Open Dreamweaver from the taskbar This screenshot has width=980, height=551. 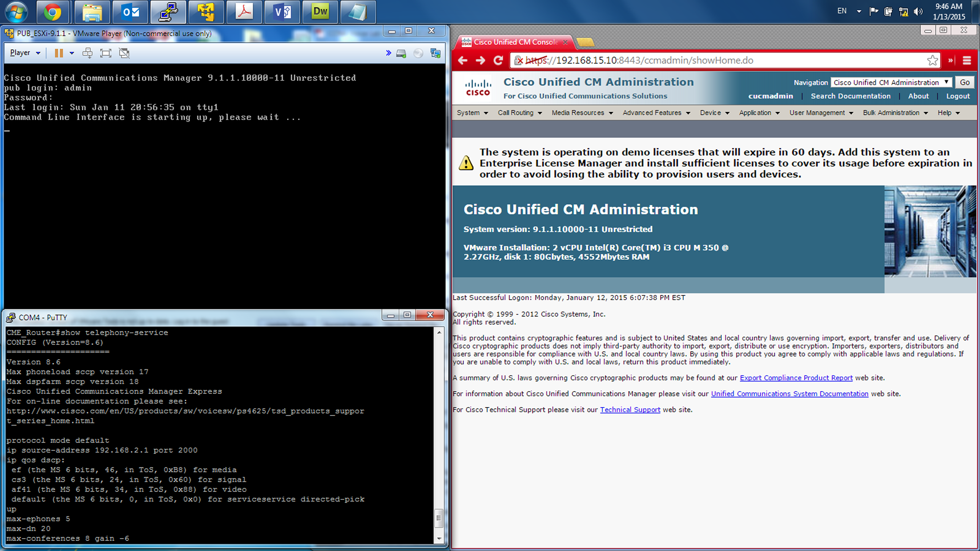[320, 12]
